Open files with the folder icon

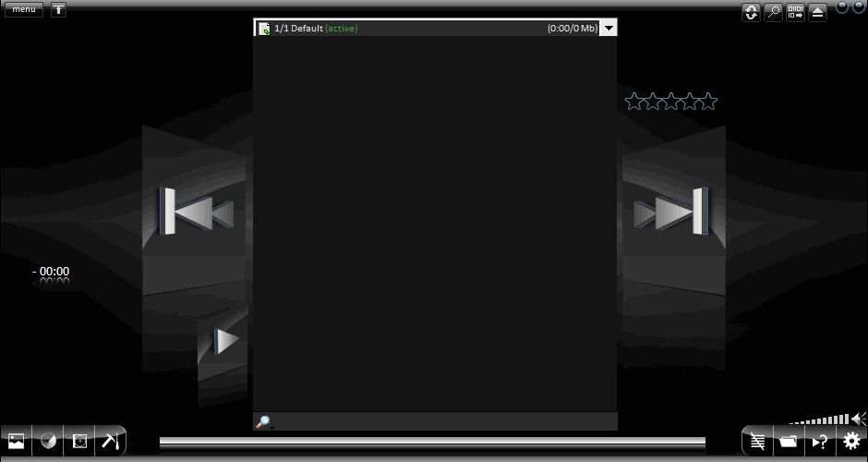(x=789, y=442)
